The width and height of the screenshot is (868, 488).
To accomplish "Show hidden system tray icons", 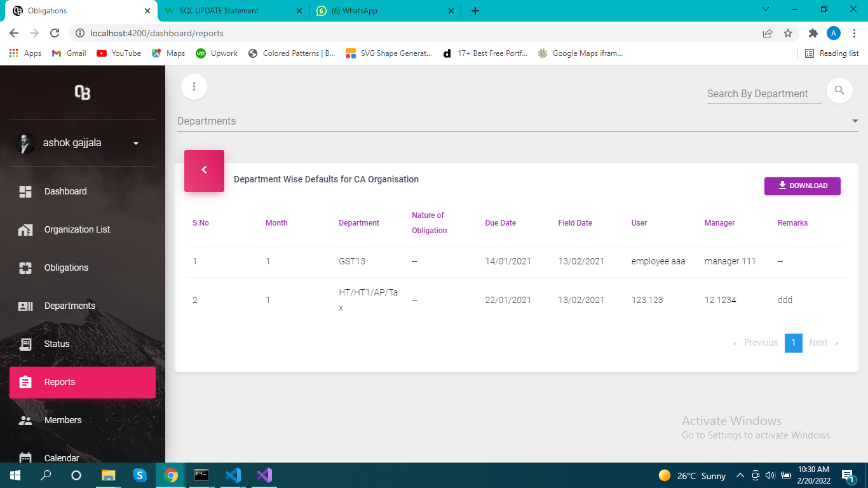I will (x=740, y=475).
